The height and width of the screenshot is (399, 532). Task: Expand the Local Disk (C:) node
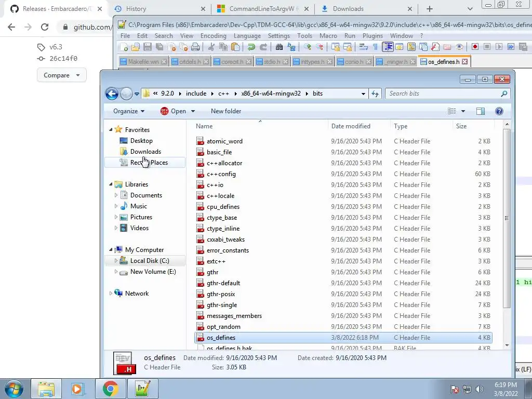pos(116,261)
